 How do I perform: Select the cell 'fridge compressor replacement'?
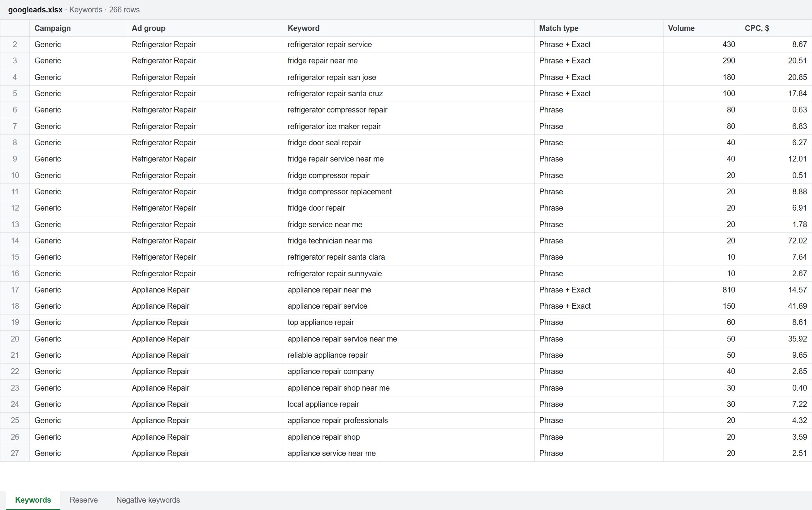click(x=408, y=192)
